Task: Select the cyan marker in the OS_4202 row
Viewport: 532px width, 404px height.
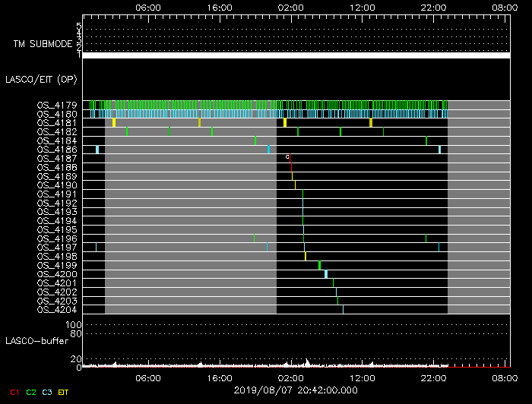Action: [x=336, y=292]
